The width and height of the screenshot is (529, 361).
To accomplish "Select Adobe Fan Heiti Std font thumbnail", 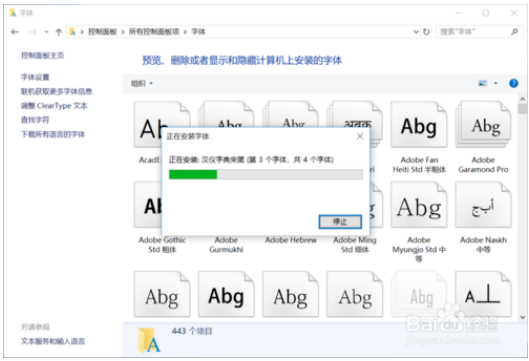I will [419, 125].
